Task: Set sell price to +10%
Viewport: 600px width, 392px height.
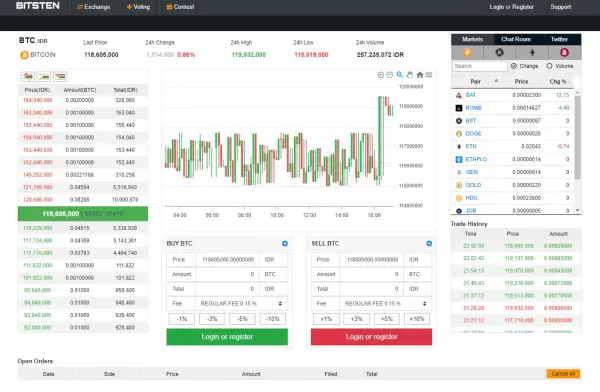Action: click(x=417, y=319)
